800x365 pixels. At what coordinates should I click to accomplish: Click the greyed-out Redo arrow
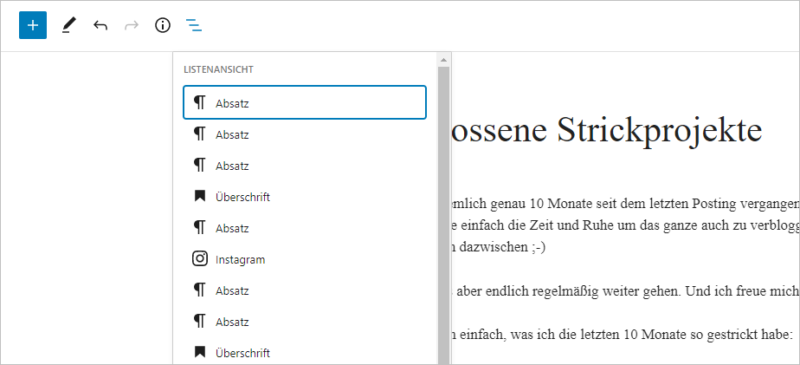point(132,25)
